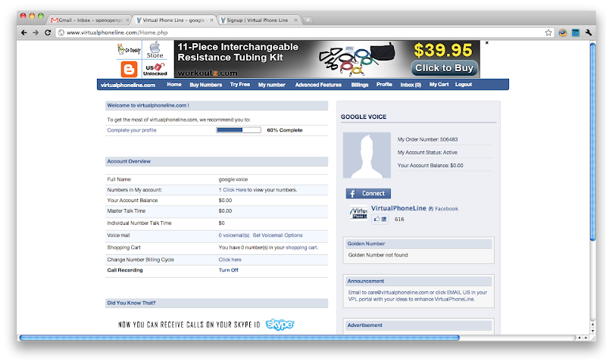Open My Cart from navigation bar
606x364 pixels.
point(439,85)
